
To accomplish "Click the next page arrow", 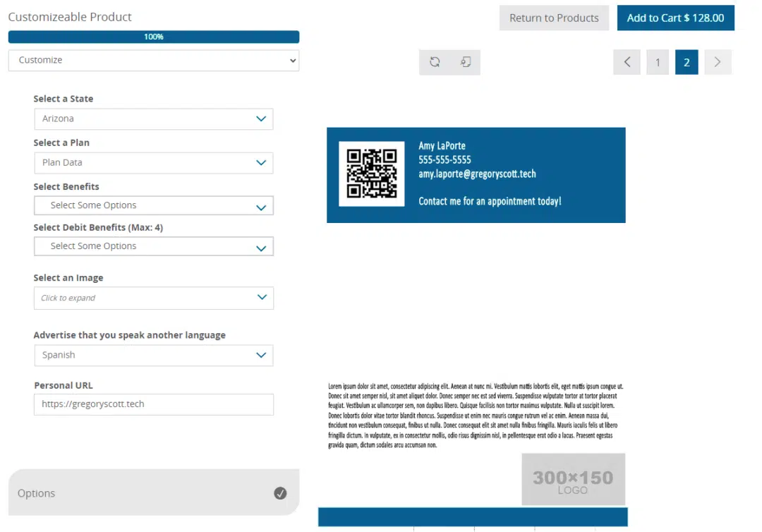I will pyautogui.click(x=718, y=62).
